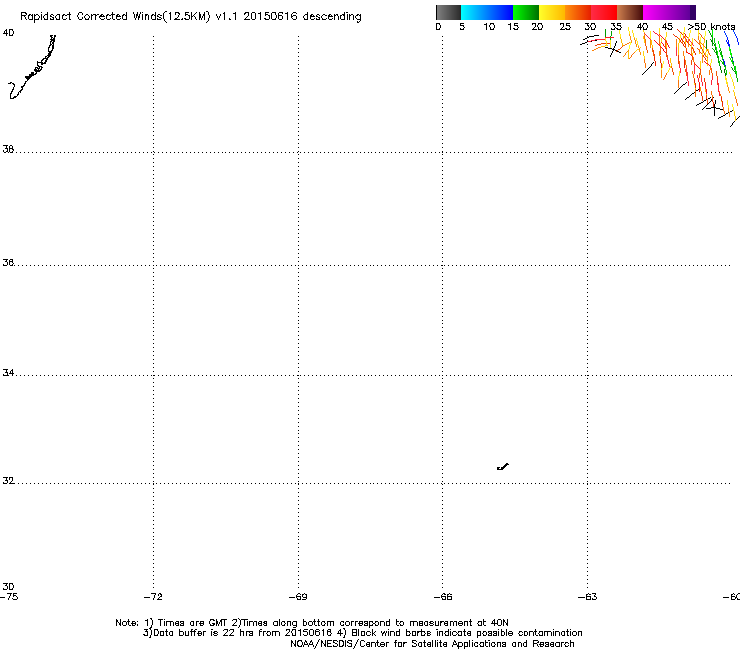Click the latitude label '34'

coord(8,373)
